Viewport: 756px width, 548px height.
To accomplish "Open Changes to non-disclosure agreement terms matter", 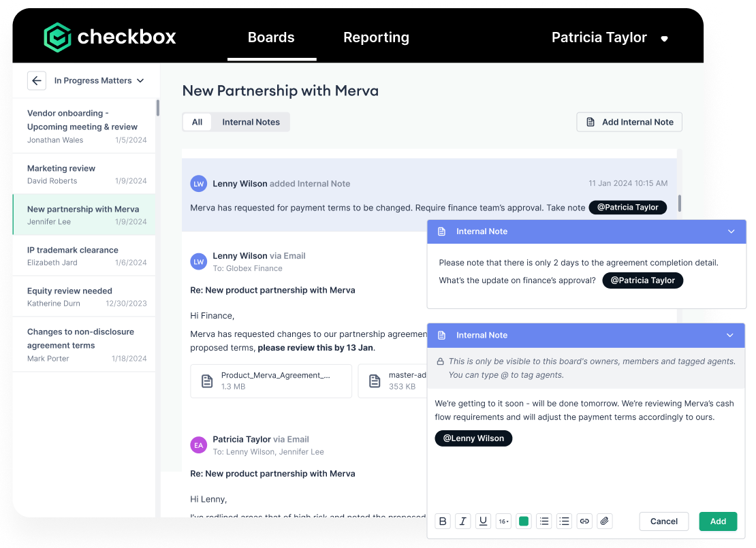I will coord(84,344).
